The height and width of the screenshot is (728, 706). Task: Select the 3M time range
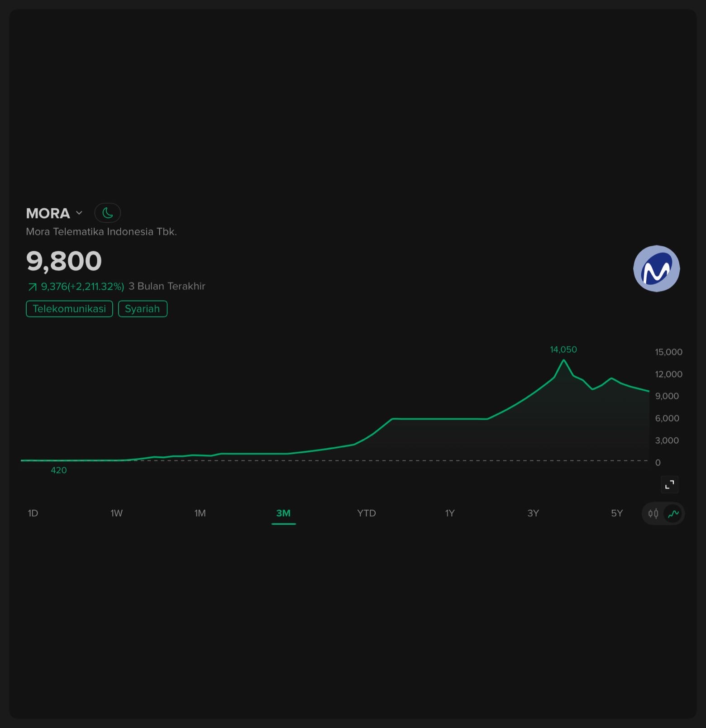click(283, 513)
